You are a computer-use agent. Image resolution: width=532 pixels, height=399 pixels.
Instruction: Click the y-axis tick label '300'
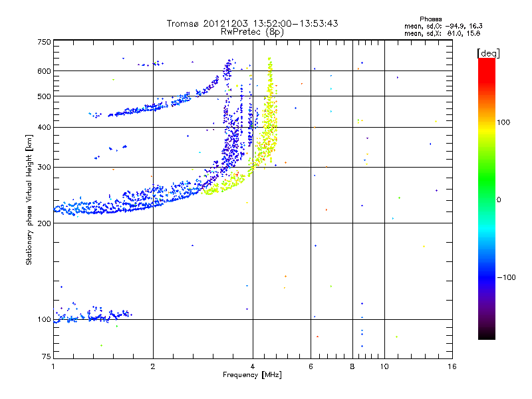tap(44, 168)
